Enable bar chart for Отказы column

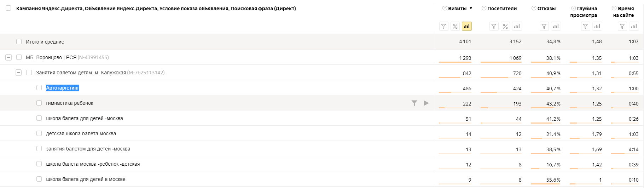coord(556,26)
